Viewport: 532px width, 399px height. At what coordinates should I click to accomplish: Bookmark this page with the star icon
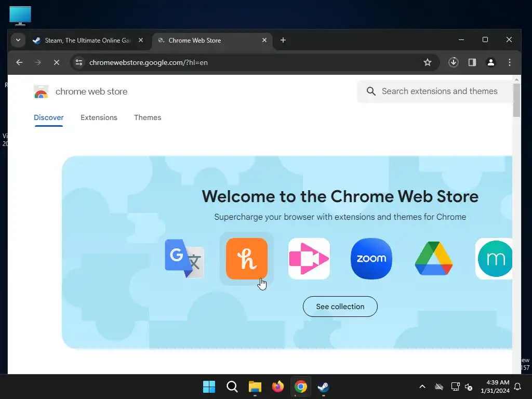coord(428,62)
